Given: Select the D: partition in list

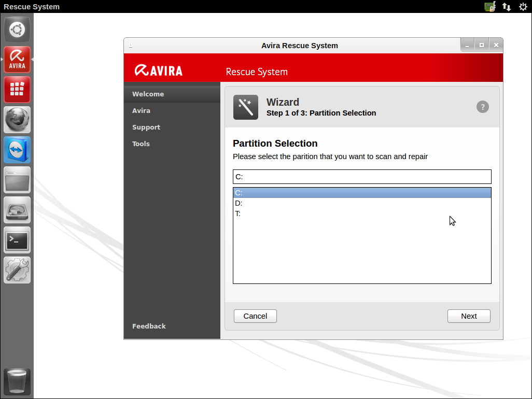Looking at the screenshot, I should (x=362, y=203).
